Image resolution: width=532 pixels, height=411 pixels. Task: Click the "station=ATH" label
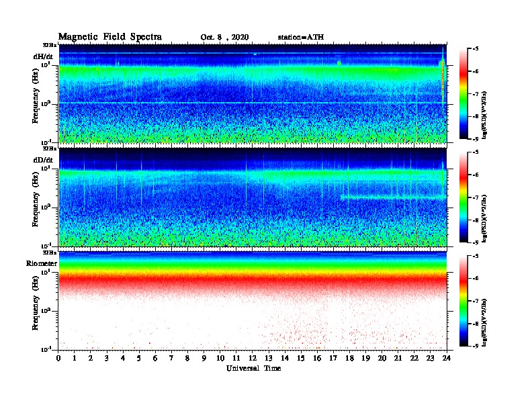coord(301,37)
